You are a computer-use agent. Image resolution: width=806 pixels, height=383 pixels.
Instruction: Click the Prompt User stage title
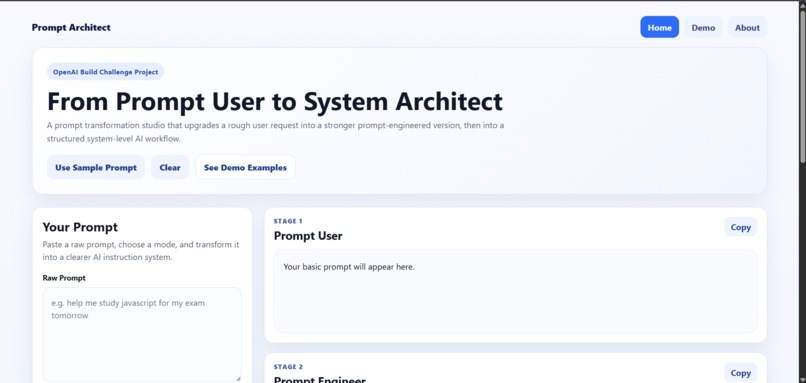(x=308, y=236)
